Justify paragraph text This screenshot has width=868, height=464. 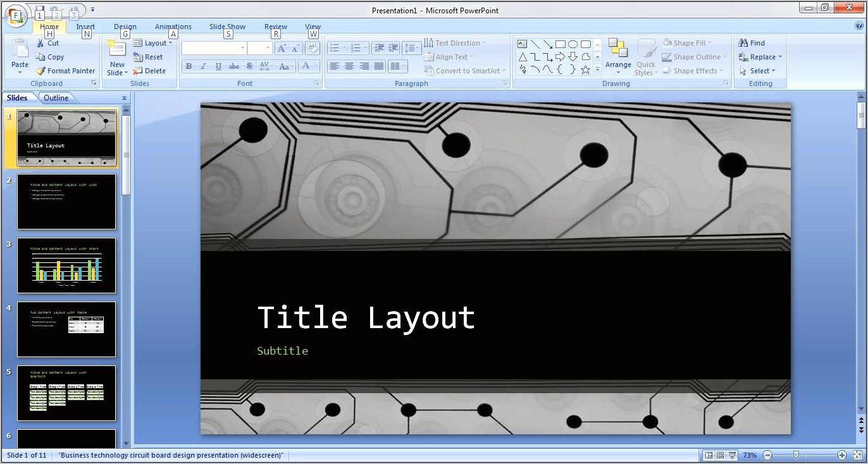(379, 66)
